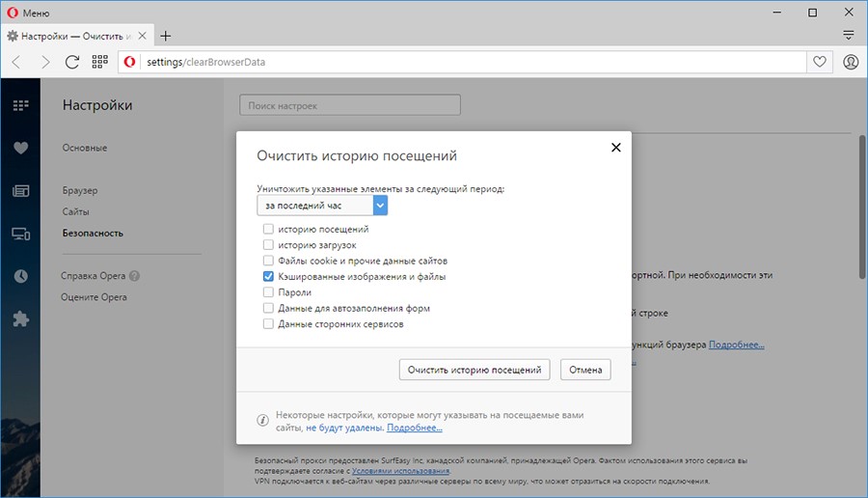Open the synced devices sidebar icon
868x498 pixels.
(x=20, y=234)
